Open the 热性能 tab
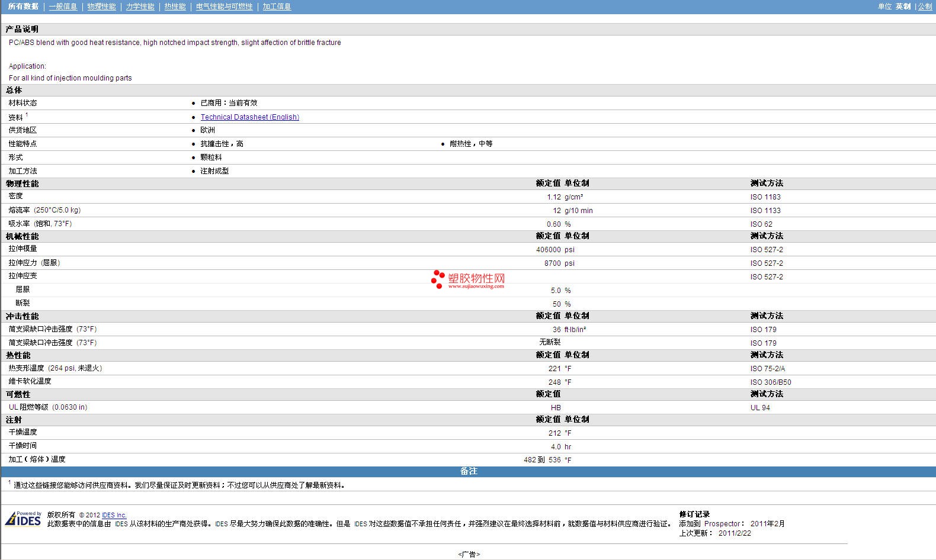 click(x=175, y=7)
